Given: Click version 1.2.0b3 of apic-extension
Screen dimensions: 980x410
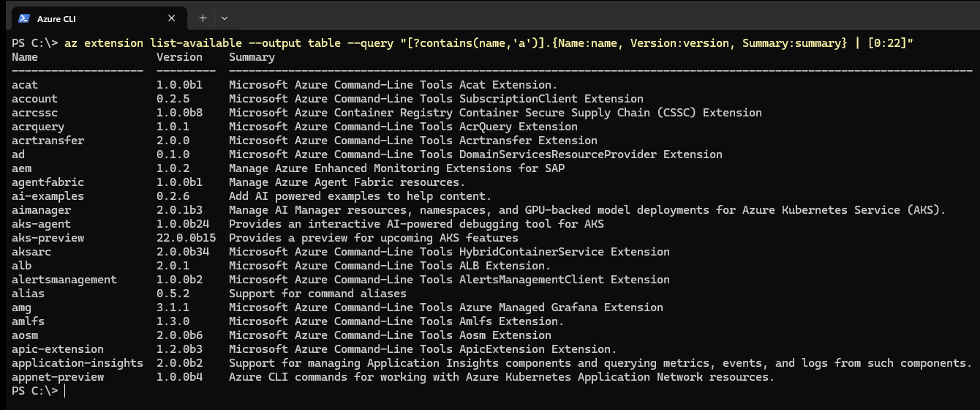Looking at the screenshot, I should pos(179,349).
